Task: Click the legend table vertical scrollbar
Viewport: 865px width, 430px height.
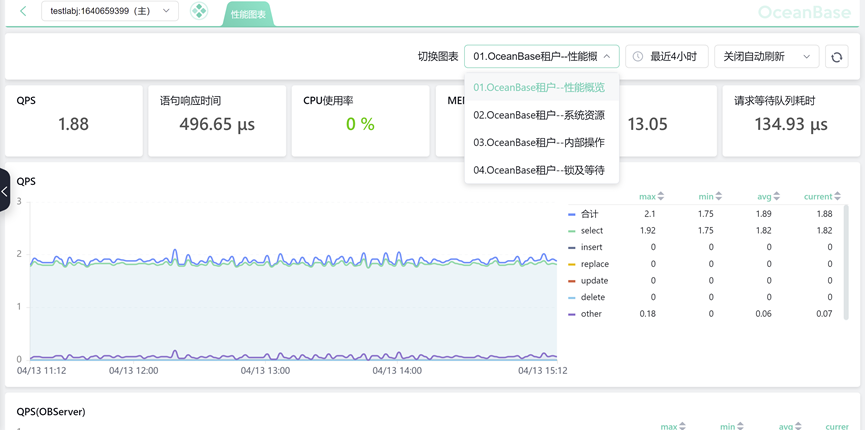Action: [x=846, y=262]
